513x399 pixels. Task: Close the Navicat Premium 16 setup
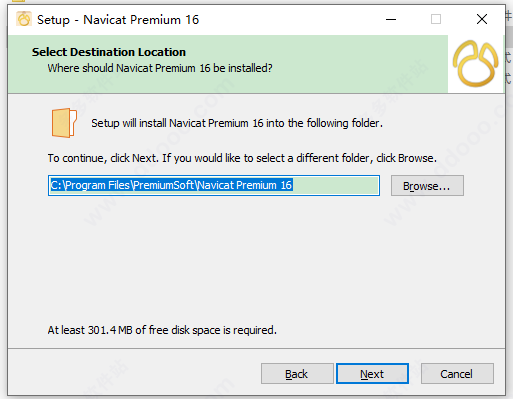click(x=482, y=19)
